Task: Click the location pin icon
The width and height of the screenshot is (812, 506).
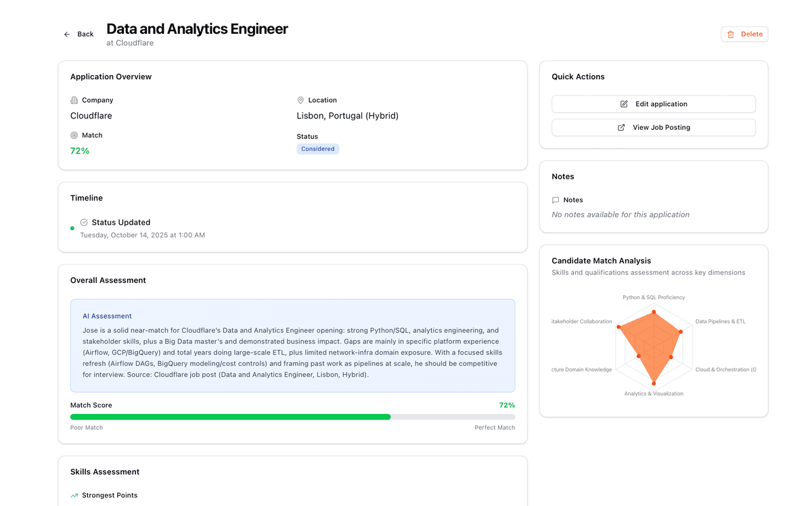Action: pos(300,100)
